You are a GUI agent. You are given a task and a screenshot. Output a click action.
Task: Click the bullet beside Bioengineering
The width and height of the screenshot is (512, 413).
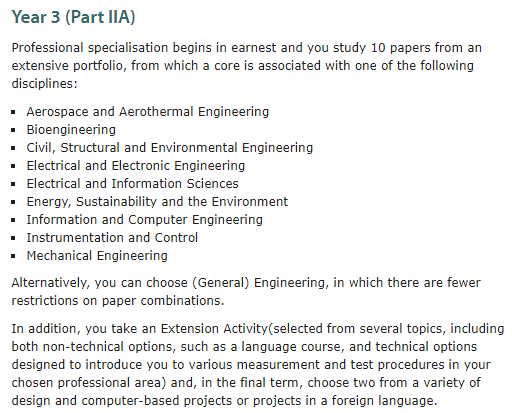pos(13,130)
